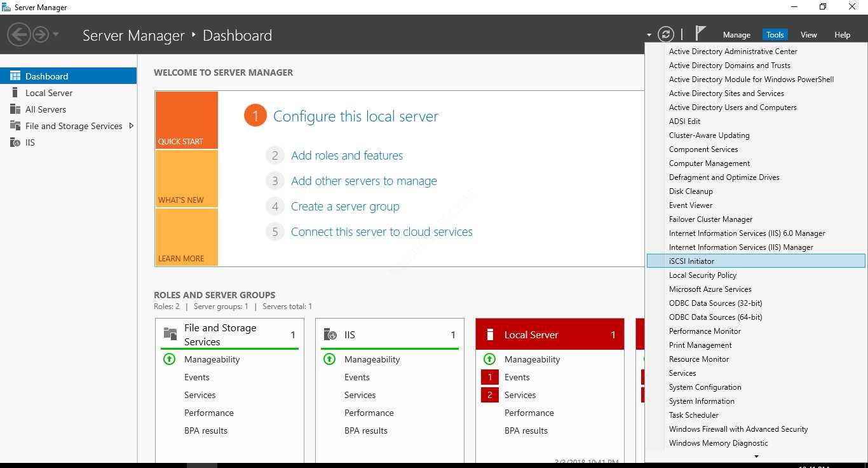Viewport: 868px width, 468px height.
Task: Select All Servers in the left pane
Action: pyautogui.click(x=68, y=109)
